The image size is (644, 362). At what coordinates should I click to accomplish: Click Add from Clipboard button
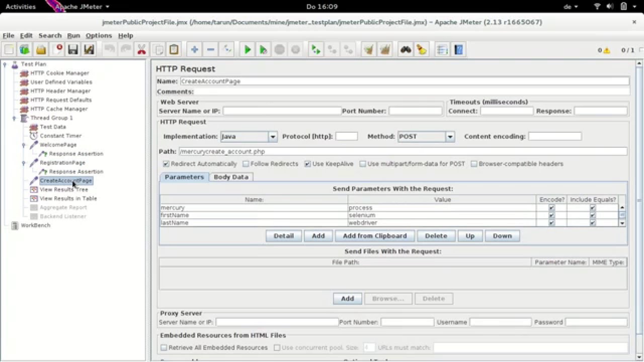point(375,236)
